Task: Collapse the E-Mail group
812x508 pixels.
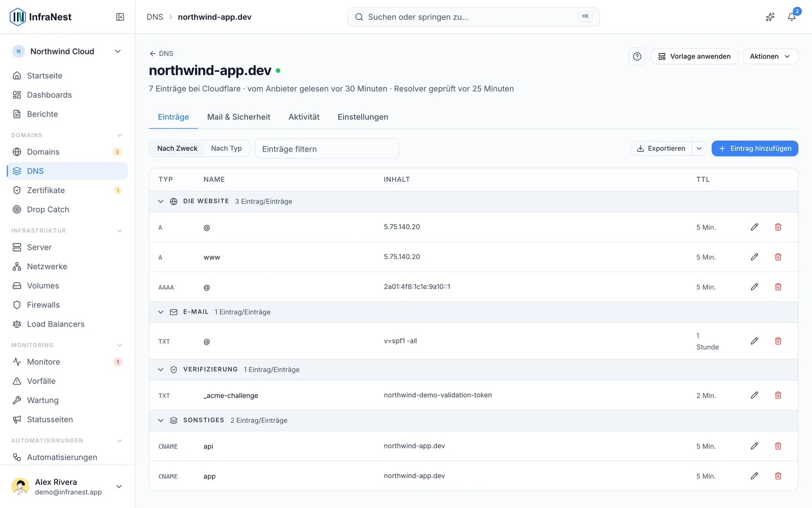Action: pos(161,312)
